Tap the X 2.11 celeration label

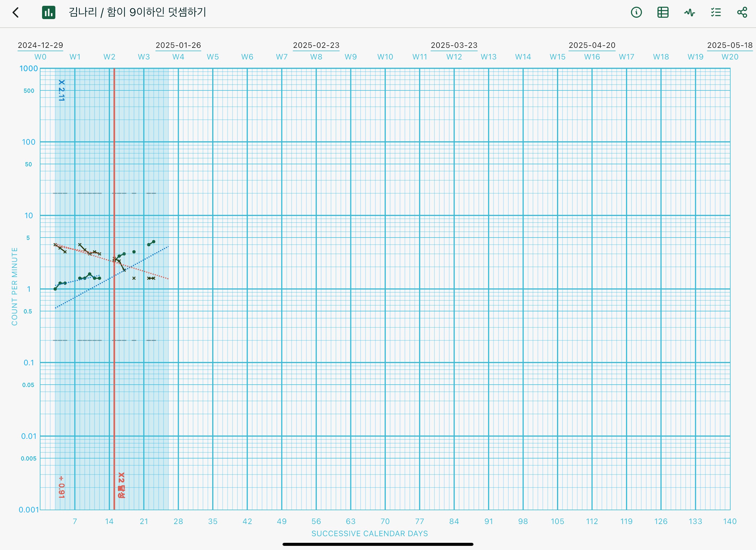coord(62,90)
